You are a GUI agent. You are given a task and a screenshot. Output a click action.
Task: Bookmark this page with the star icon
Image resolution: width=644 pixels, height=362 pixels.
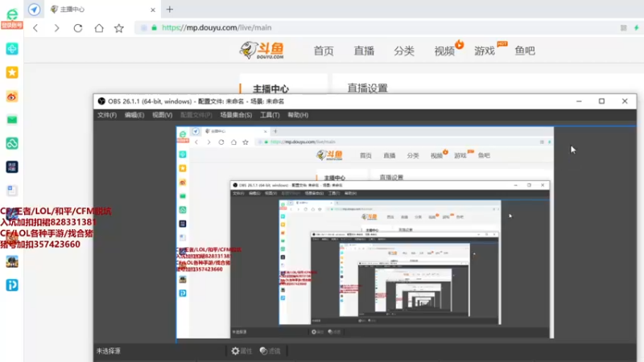119,28
